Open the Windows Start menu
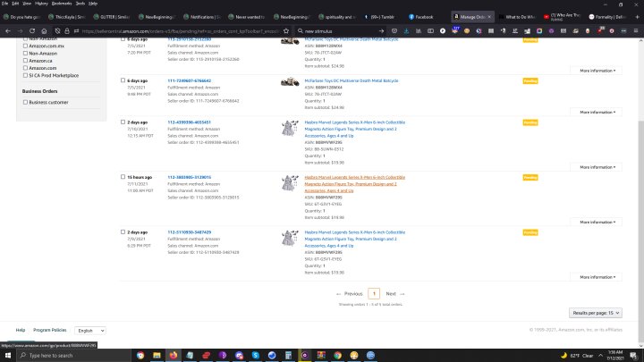Viewport: 644px width, 362px height. (x=8, y=356)
